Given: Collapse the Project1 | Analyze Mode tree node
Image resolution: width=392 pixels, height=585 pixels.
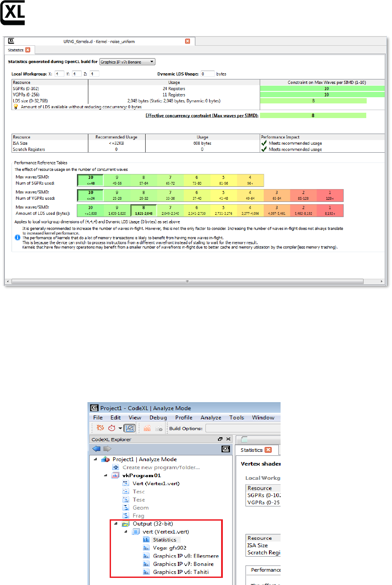Looking at the screenshot, I should coord(96,459).
